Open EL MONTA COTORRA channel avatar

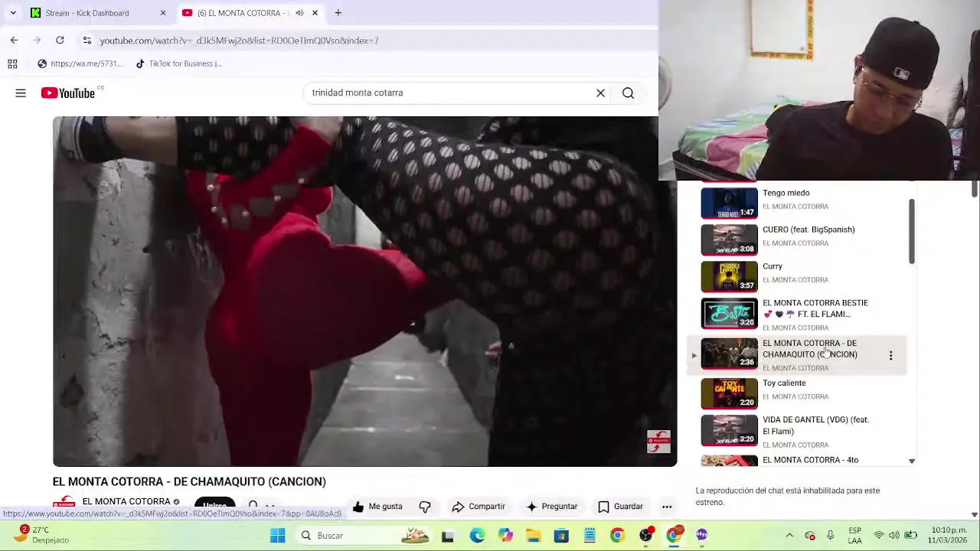[64, 503]
